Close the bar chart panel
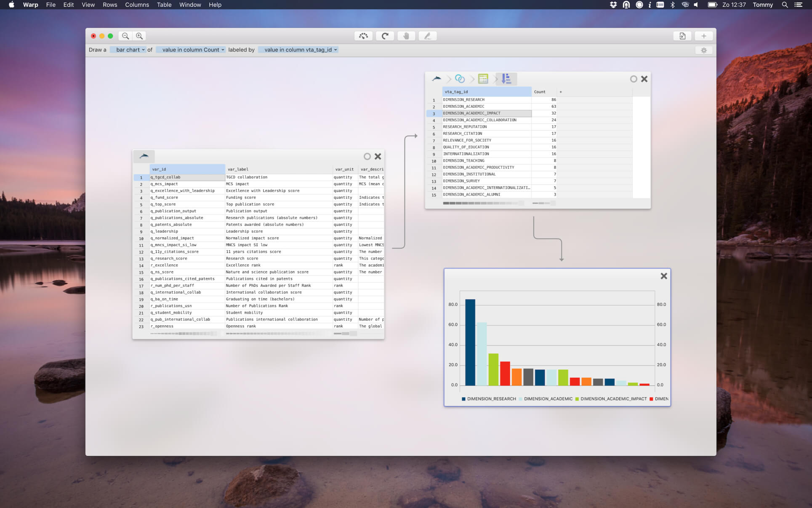 (664, 276)
